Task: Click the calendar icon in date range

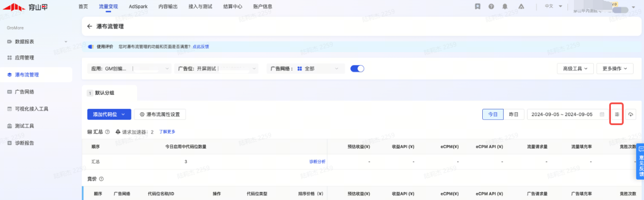Action: (x=602, y=114)
